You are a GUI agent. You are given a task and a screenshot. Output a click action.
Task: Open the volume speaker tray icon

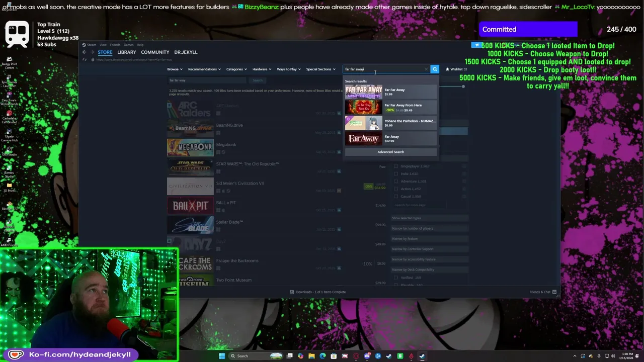pyautogui.click(x=613, y=356)
